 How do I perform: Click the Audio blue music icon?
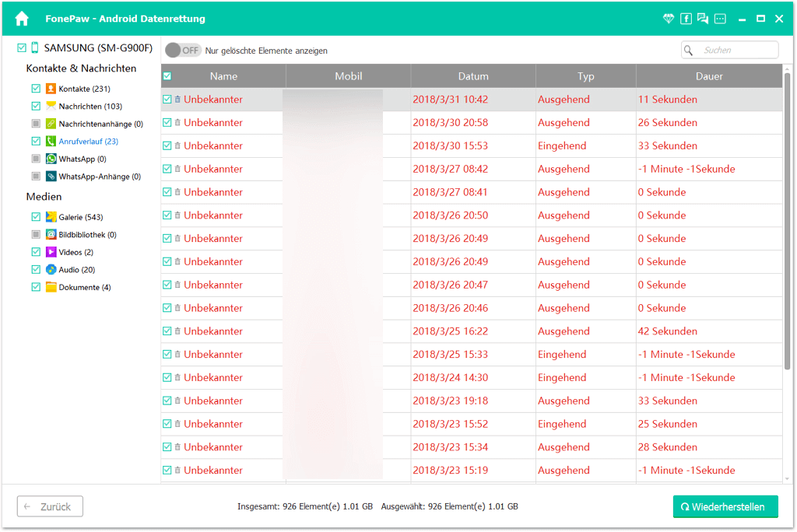[51, 269]
